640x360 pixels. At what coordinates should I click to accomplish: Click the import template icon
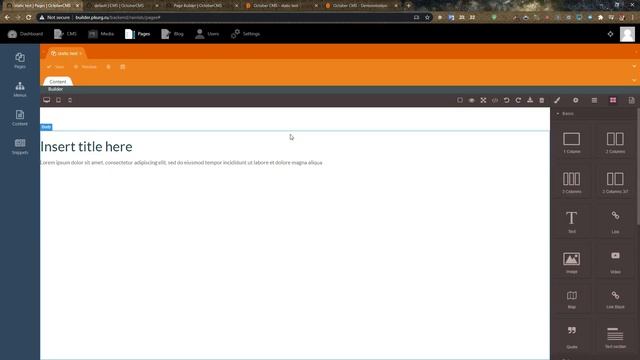click(x=530, y=100)
